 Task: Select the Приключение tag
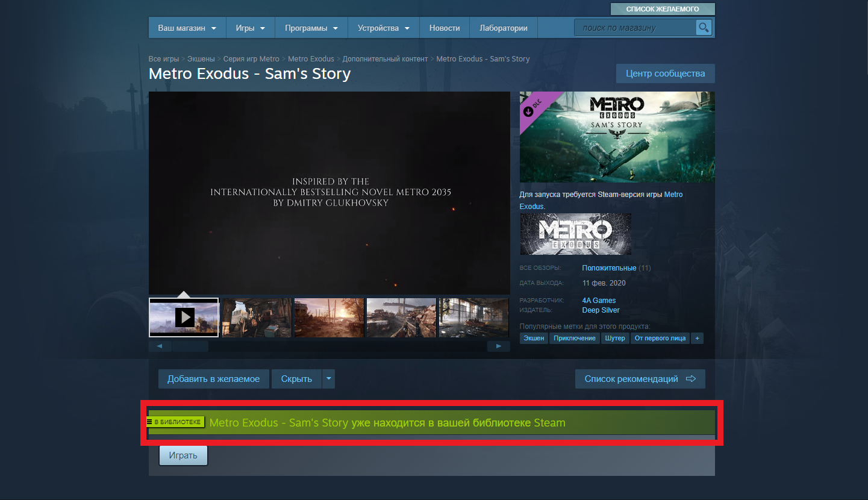point(575,338)
